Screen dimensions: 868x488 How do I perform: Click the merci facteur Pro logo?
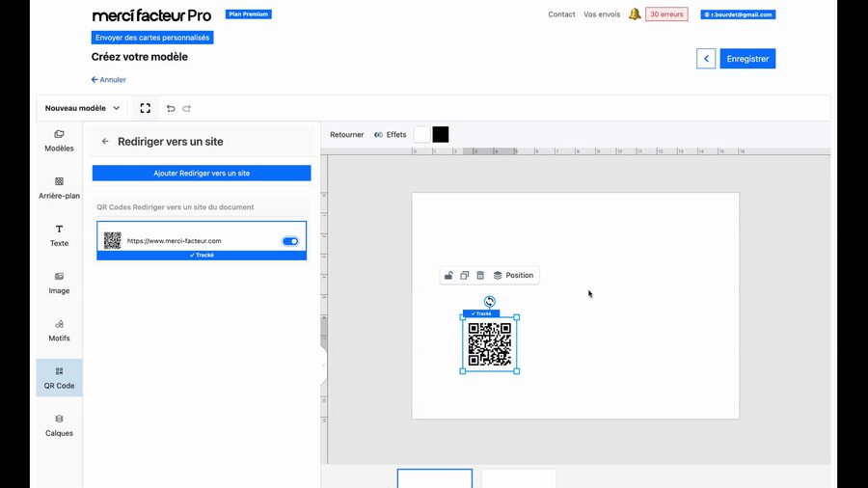click(x=151, y=15)
